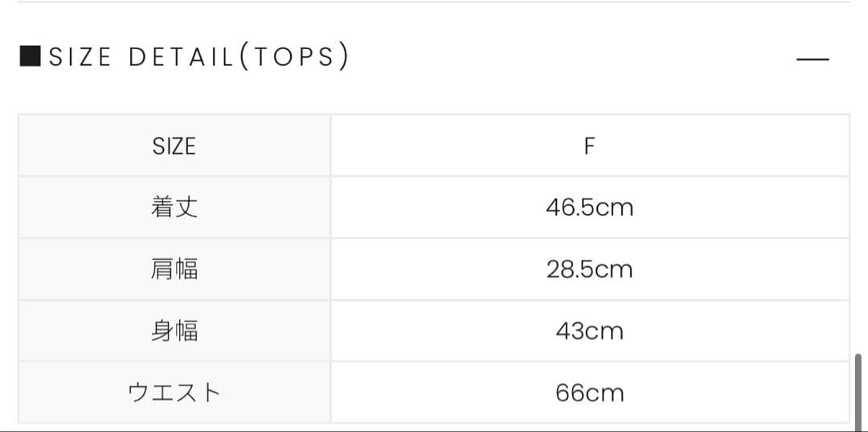The height and width of the screenshot is (432, 868).
Task: Click the word SIZE in the section heading
Action: (x=80, y=57)
